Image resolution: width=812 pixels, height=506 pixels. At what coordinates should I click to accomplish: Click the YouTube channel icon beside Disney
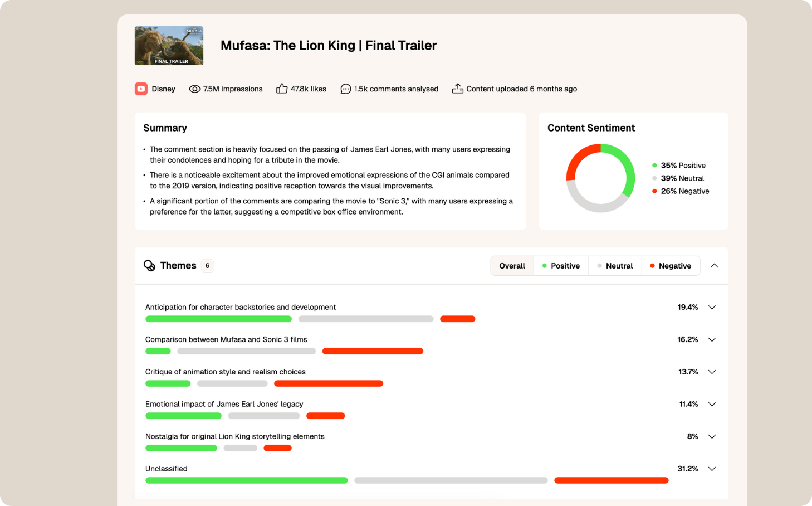click(141, 89)
